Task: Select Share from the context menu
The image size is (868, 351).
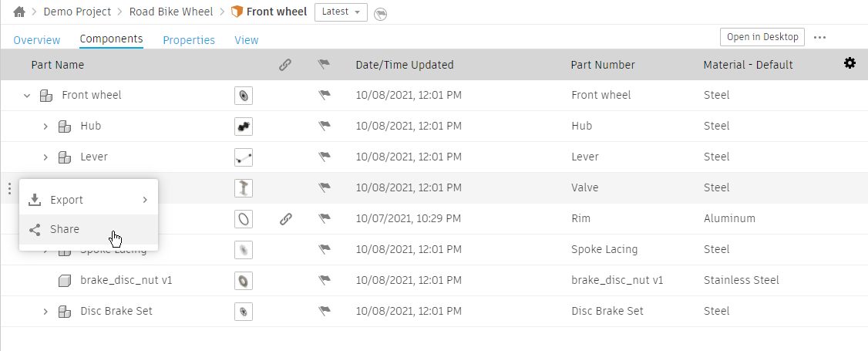Action: (65, 229)
